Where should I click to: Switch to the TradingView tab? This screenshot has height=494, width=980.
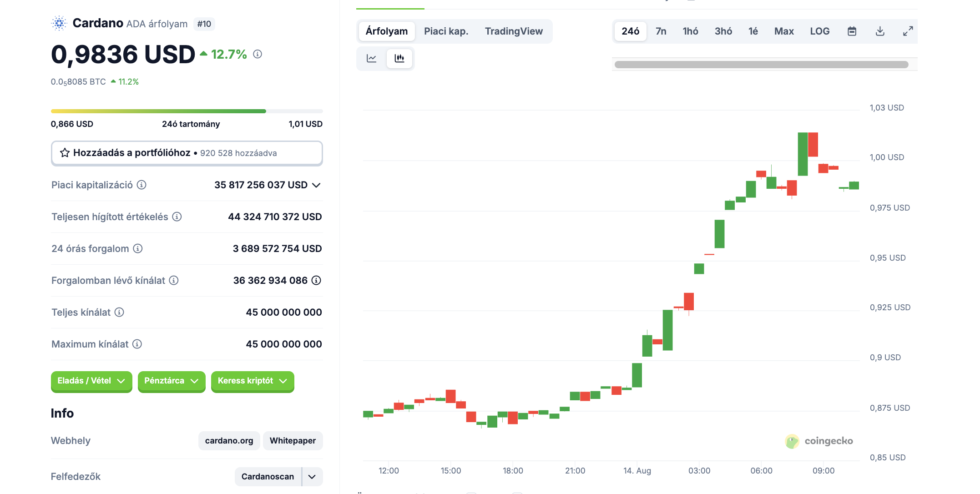514,31
